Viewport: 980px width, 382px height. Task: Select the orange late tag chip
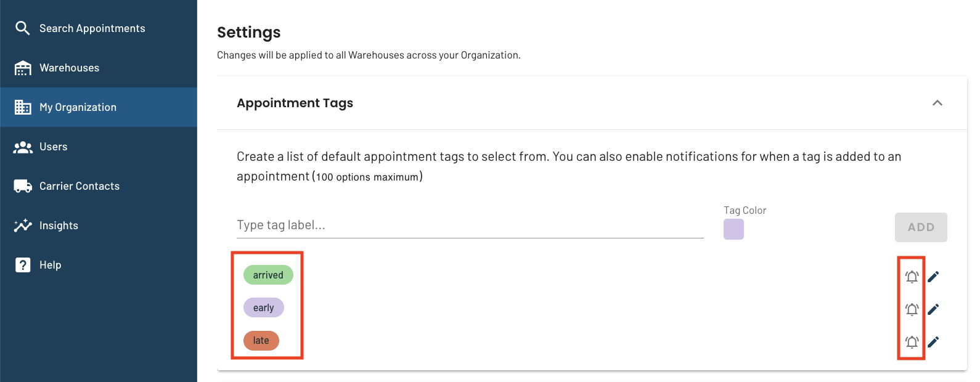261,340
